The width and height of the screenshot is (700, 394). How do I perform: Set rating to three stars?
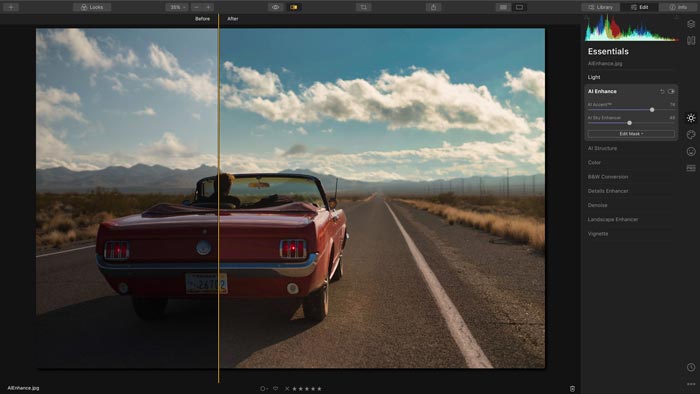click(307, 389)
